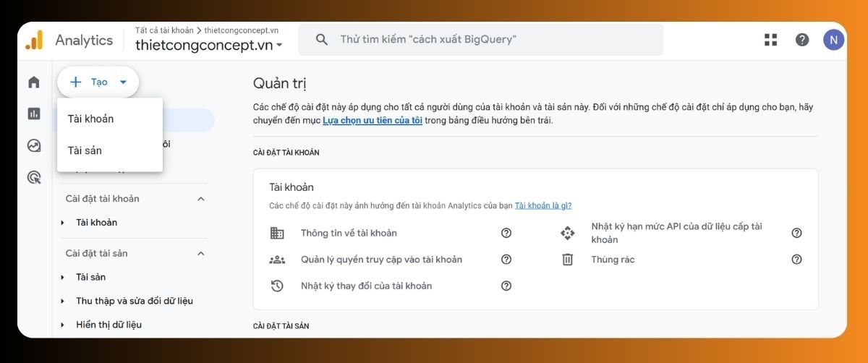Viewport: 868px width, 363px height.
Task: Open the Help question mark icon
Action: tap(802, 40)
